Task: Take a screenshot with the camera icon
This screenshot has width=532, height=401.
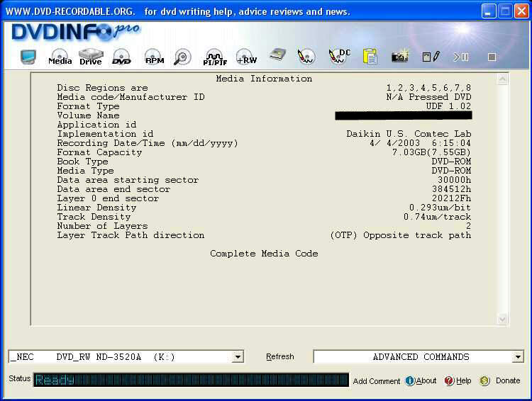Action: (400, 56)
